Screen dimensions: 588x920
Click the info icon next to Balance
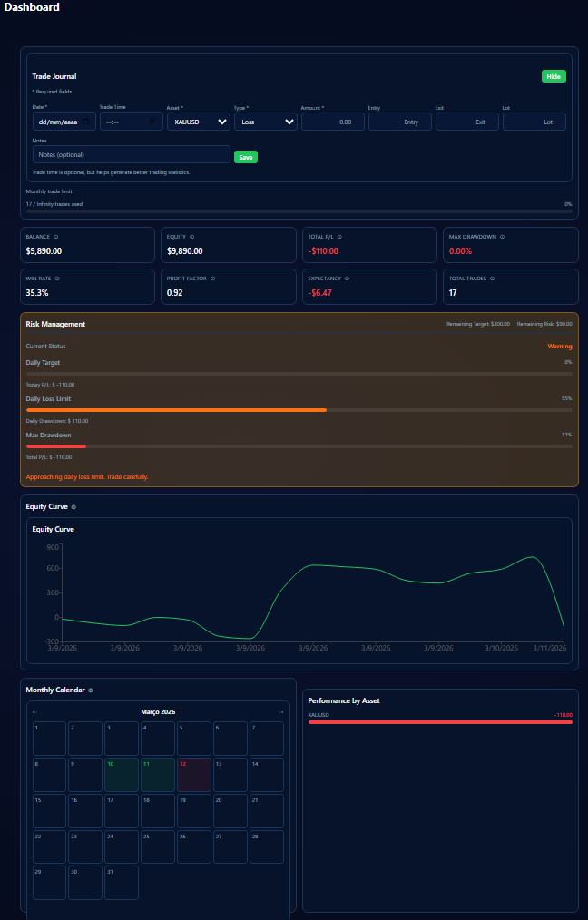(56, 237)
